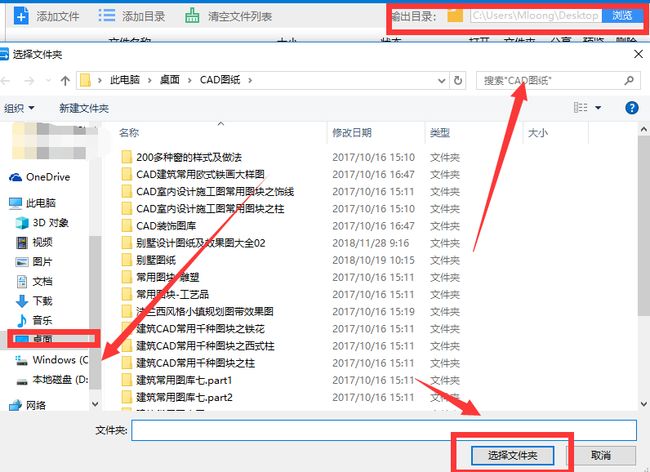Click the file list scroll down arrow
This screenshot has height=472, width=650.
[643, 404]
